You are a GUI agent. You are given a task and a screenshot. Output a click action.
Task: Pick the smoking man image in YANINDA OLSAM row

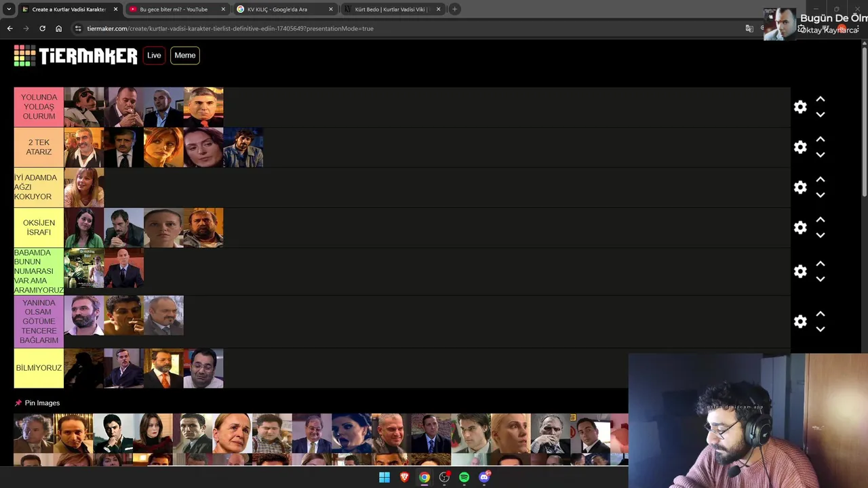point(124,315)
